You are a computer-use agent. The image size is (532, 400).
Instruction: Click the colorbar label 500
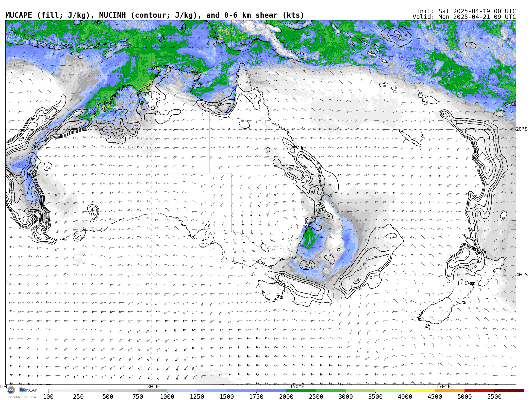[x=108, y=397]
